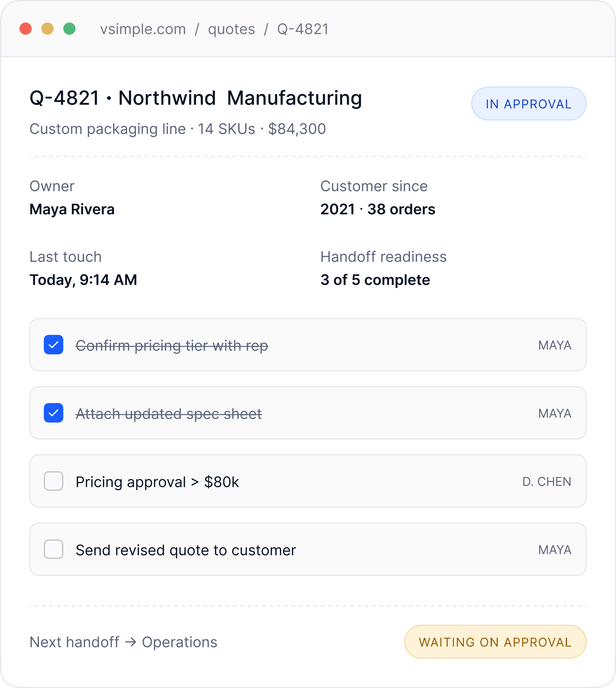This screenshot has width=616, height=688.
Task: Click the Q-4821 Northwind Manufacturing title
Action: [x=196, y=98]
